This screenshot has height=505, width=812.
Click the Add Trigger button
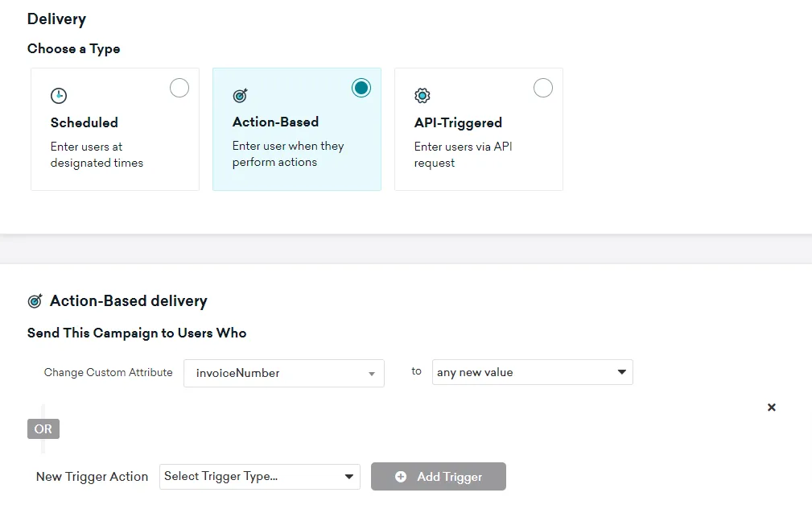[438, 476]
